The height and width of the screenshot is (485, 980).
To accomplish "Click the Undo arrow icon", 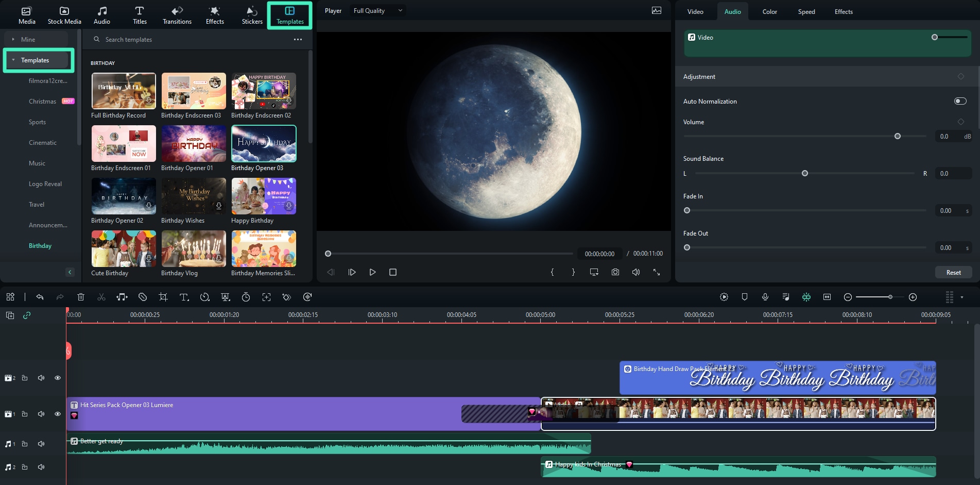I will (40, 297).
